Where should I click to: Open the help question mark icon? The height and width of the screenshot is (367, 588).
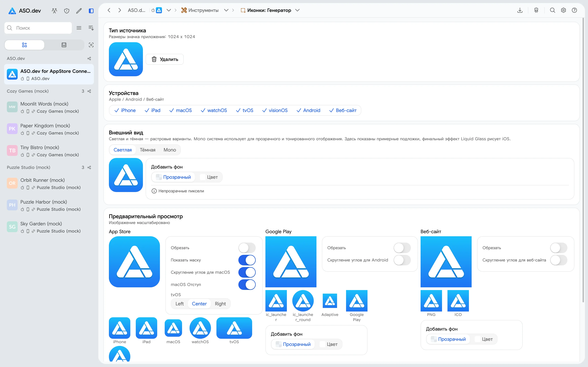tap(574, 10)
